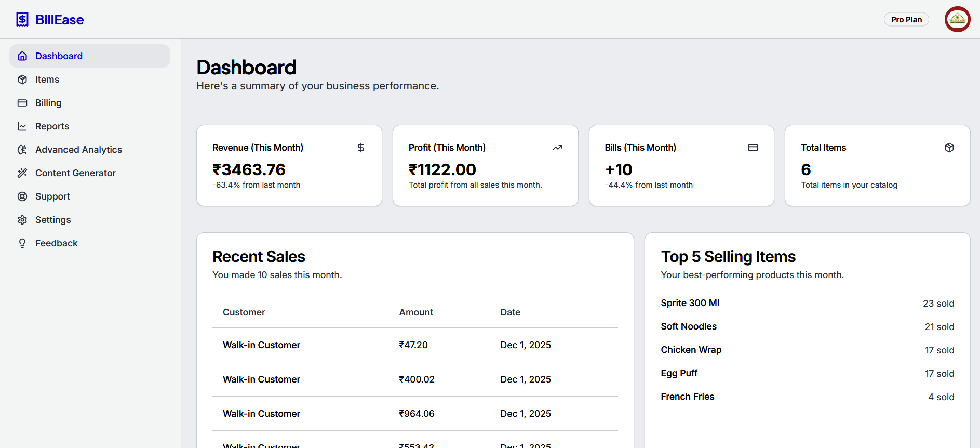
Task: Click the +10 bills value
Action: pos(619,169)
